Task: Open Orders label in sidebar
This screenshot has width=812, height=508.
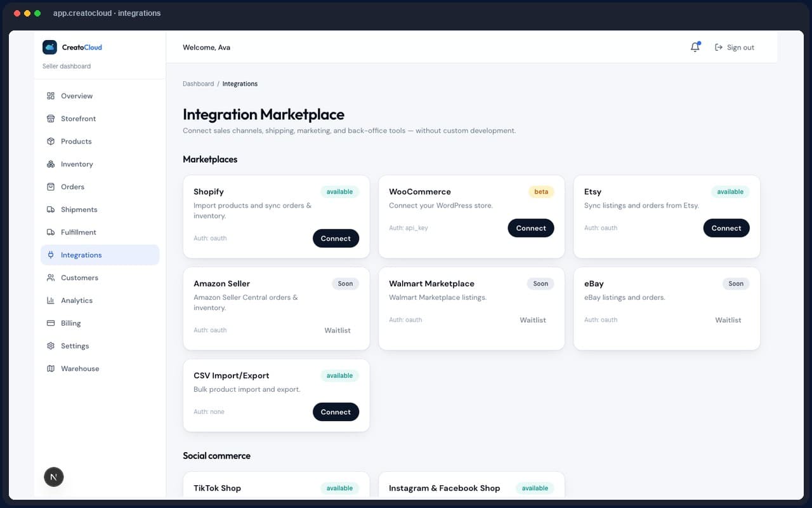Action: [72, 187]
